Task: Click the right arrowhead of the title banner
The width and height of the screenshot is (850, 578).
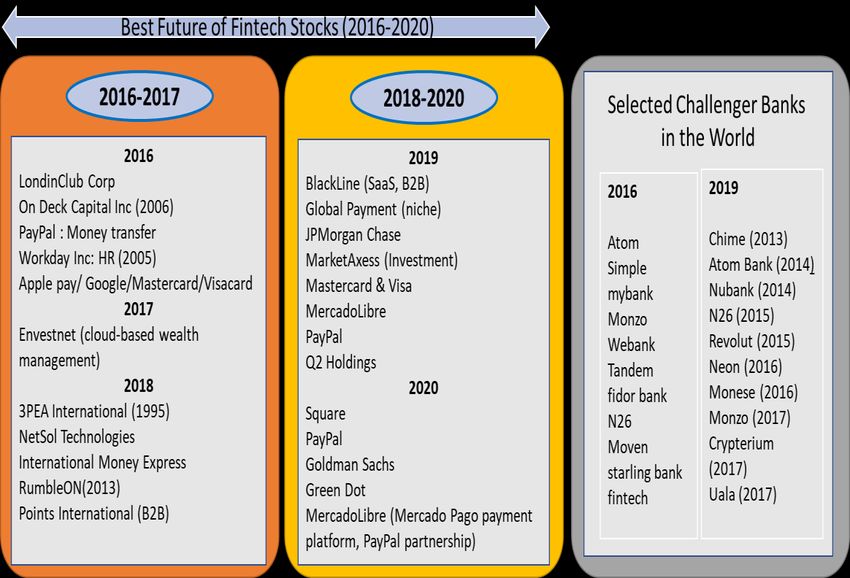Action: tap(540, 27)
